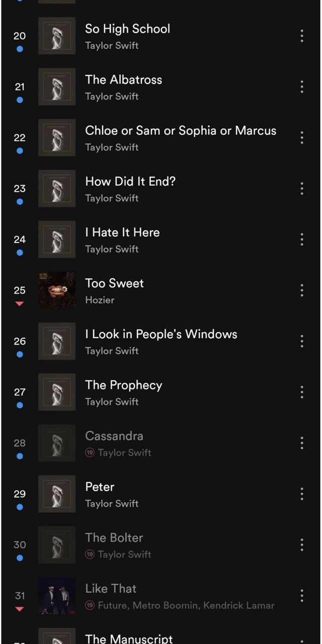Screen dimensions: 322x644
Task: Open more options for Too Sweet
Action: pyautogui.click(x=302, y=290)
